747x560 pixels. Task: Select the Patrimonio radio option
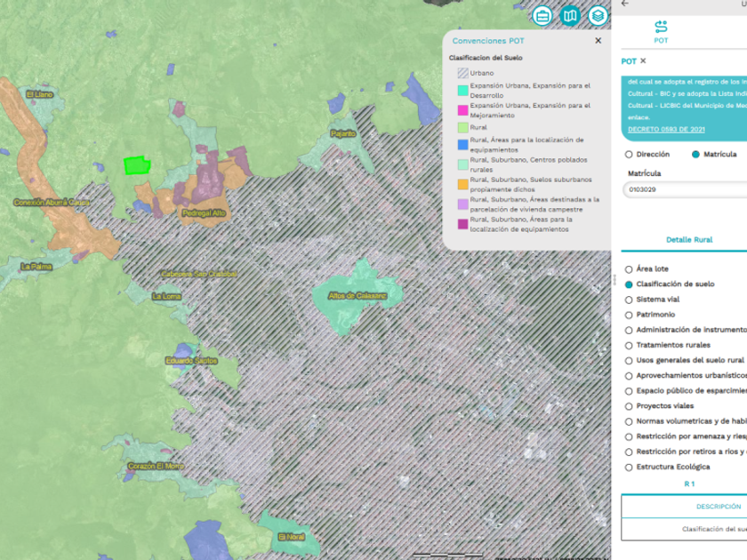[630, 315]
